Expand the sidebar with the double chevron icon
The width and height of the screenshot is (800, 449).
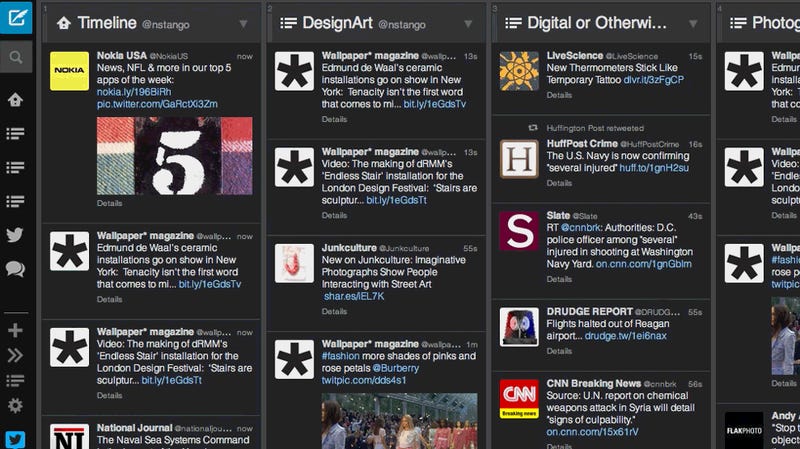[15, 355]
